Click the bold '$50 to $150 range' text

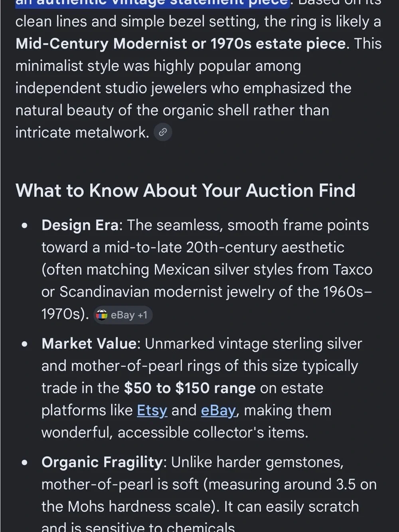190,388
